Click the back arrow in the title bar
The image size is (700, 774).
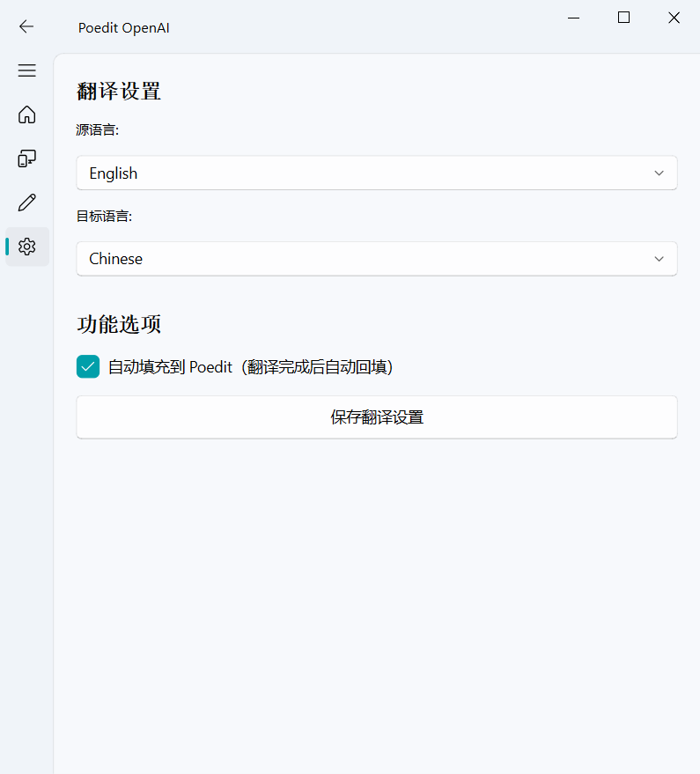click(x=26, y=26)
